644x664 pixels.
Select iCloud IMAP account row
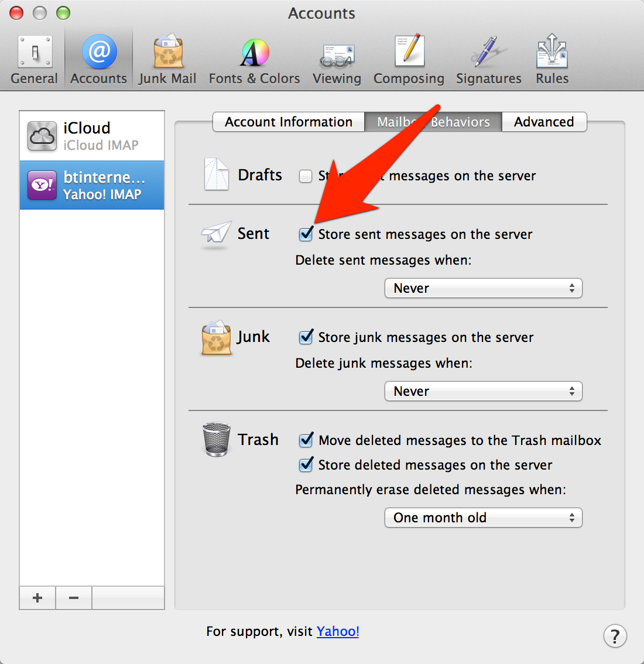click(92, 136)
